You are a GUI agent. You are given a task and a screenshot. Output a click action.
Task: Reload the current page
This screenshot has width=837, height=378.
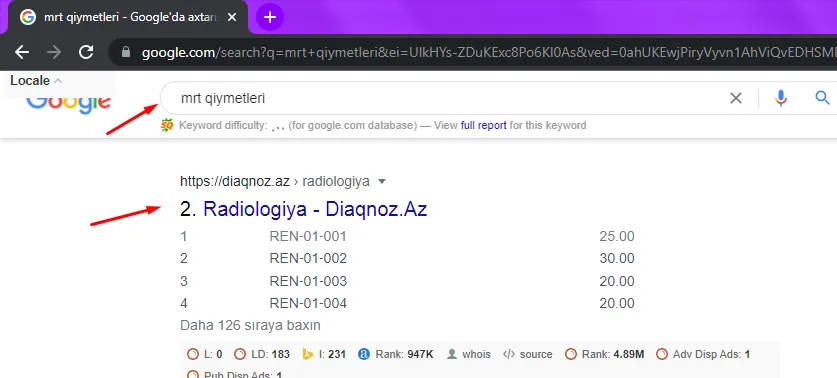tap(86, 52)
